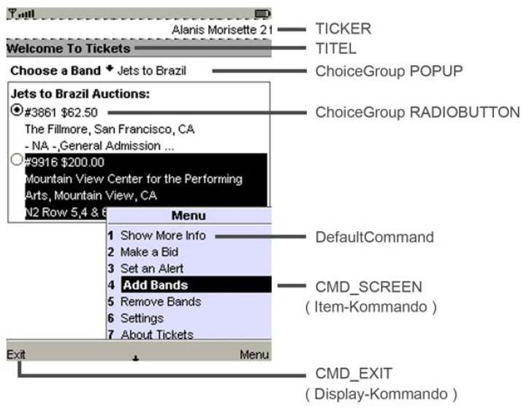532x411 pixels.
Task: Click the Choose a Band label
Action: point(56,71)
